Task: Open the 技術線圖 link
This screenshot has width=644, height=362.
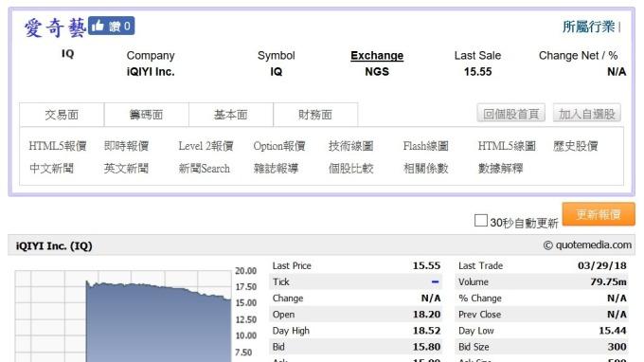Action: [350, 146]
